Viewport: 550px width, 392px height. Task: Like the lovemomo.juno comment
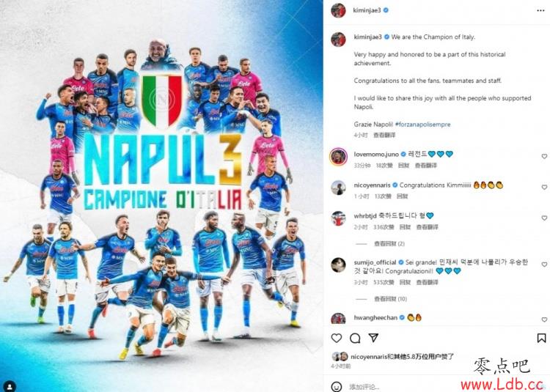pos(544,156)
